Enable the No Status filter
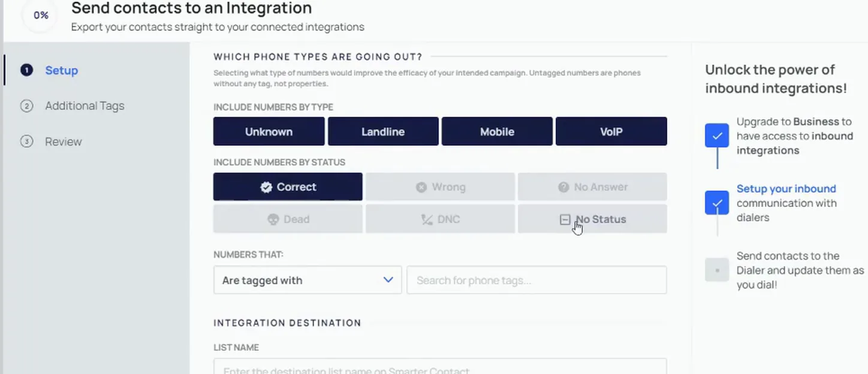Image resolution: width=868 pixels, height=374 pixels. pos(592,219)
